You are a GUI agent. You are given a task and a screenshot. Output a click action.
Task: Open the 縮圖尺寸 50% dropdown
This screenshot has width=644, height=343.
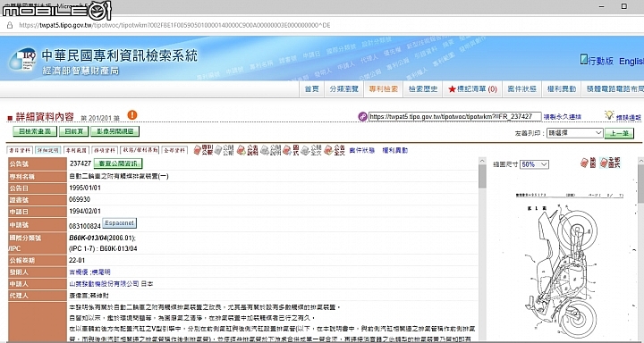point(534,164)
